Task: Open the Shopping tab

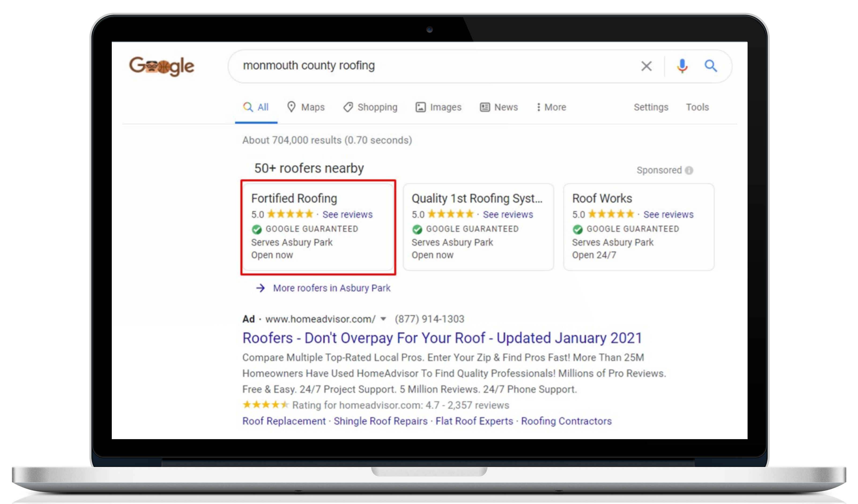Action: pos(370,107)
